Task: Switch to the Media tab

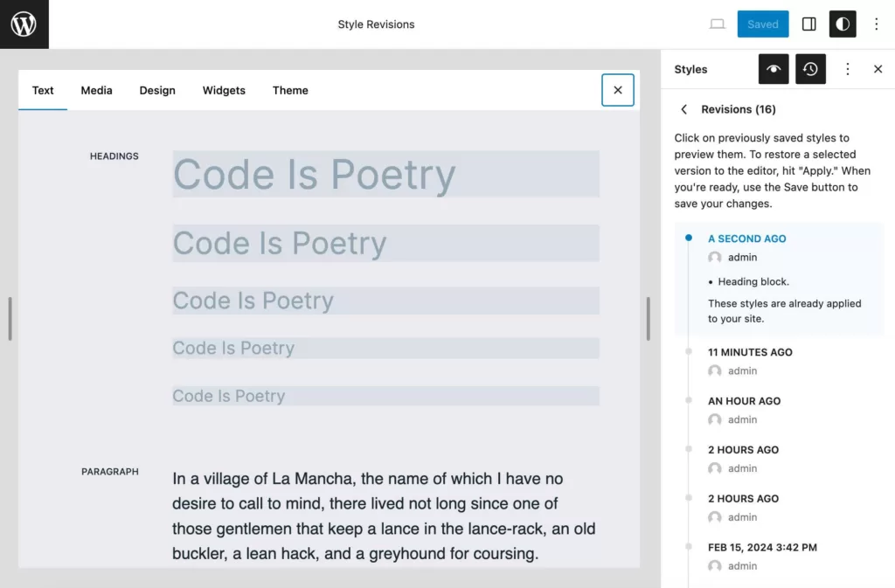Action: point(96,90)
